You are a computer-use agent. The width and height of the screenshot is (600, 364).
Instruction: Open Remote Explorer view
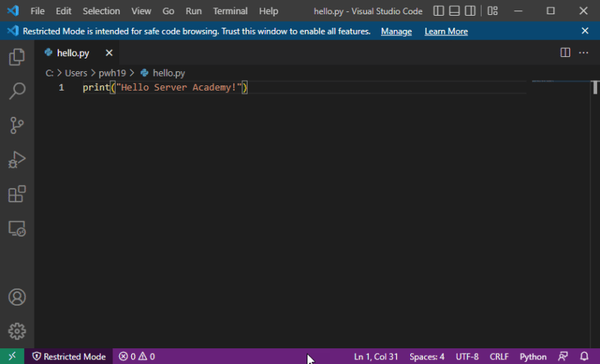point(16,228)
